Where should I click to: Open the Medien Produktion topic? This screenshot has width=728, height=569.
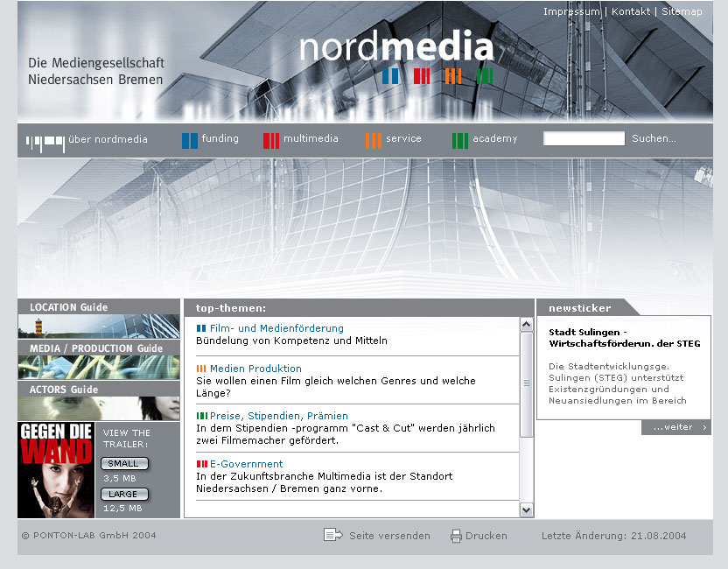[255, 369]
